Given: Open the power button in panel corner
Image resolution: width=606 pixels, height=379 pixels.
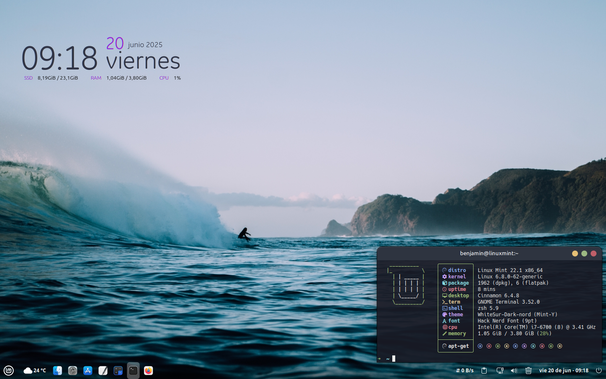Looking at the screenshot, I should pyautogui.click(x=599, y=371).
